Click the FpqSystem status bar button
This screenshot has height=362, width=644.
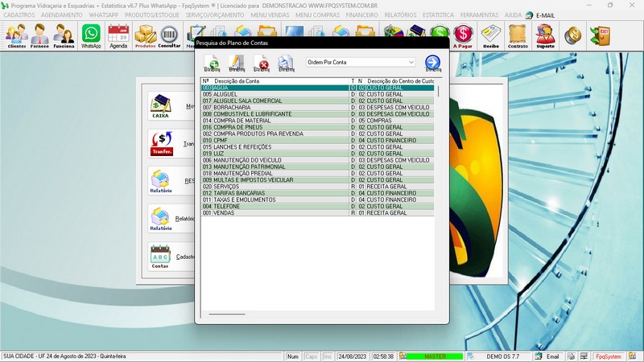point(608,356)
